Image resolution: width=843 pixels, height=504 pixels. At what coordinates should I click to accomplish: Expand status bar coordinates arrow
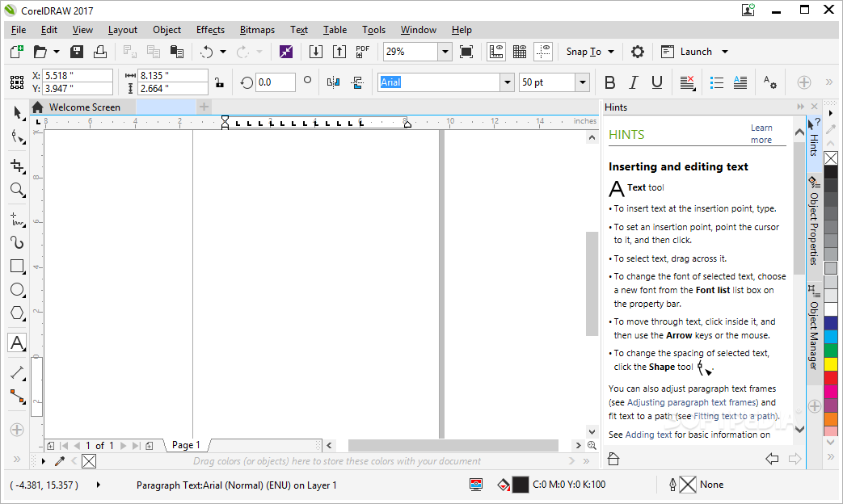click(99, 485)
